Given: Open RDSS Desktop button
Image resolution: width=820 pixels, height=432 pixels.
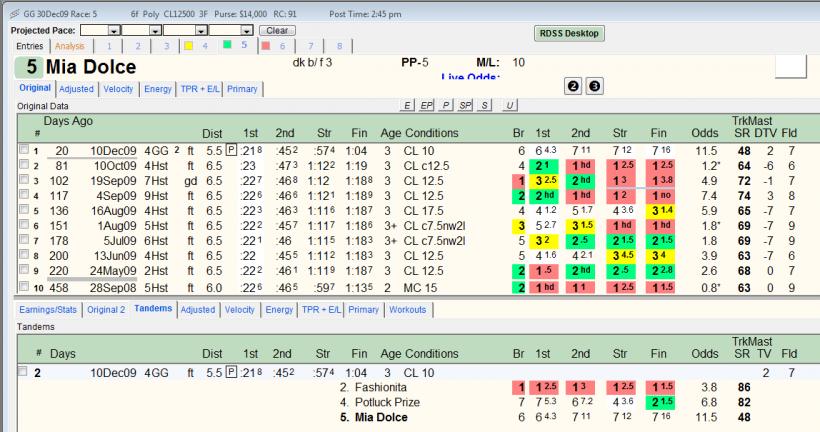Looking at the screenshot, I should point(569,33).
